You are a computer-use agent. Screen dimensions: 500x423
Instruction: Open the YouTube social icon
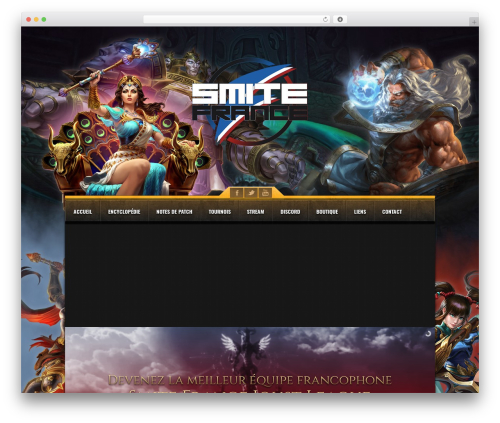pos(265,193)
